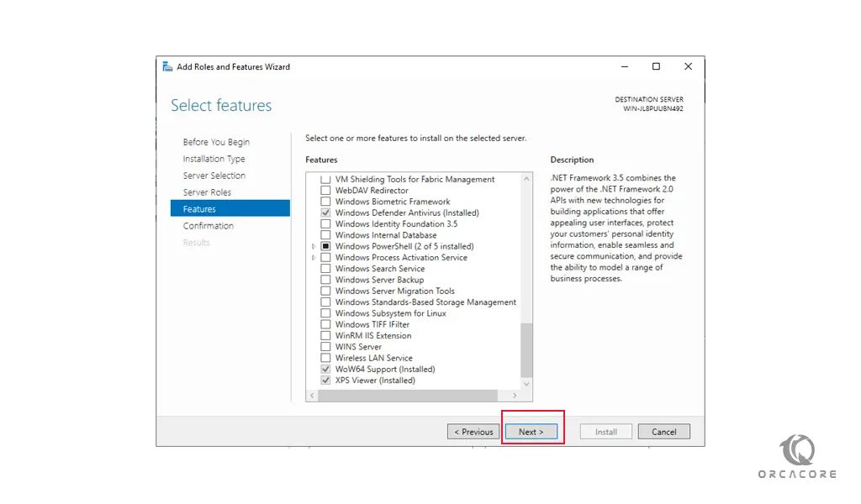Click the WIN-JL8PUUBN492 server name text
The height and width of the screenshot is (504, 861).
652,108
